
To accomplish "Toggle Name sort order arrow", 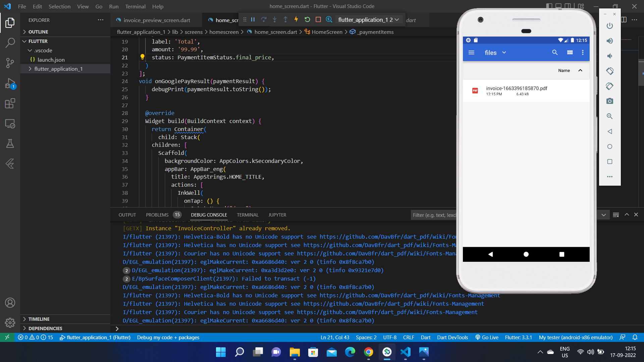I will pyautogui.click(x=580, y=70).
